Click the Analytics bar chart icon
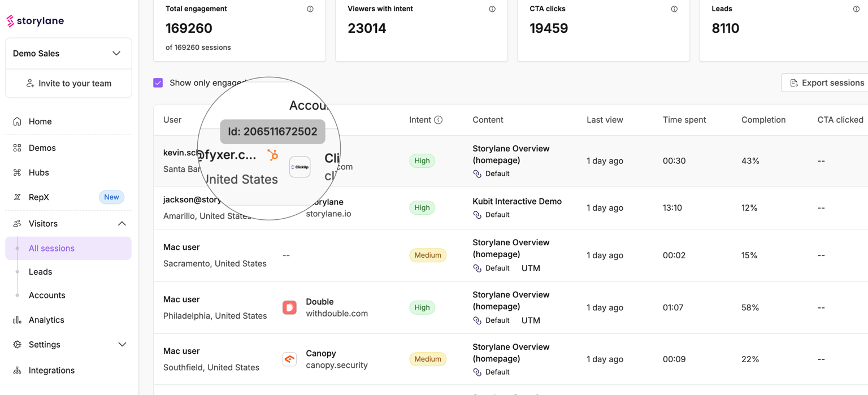Image resolution: width=868 pixels, height=395 pixels. click(x=17, y=320)
